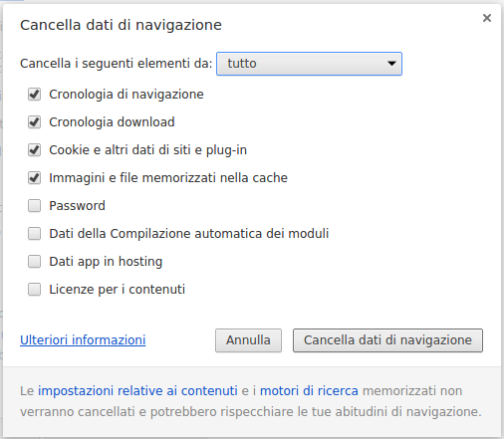Enable Licenze per i contenuti checkbox
Image resolution: width=504 pixels, height=439 pixels.
(35, 290)
